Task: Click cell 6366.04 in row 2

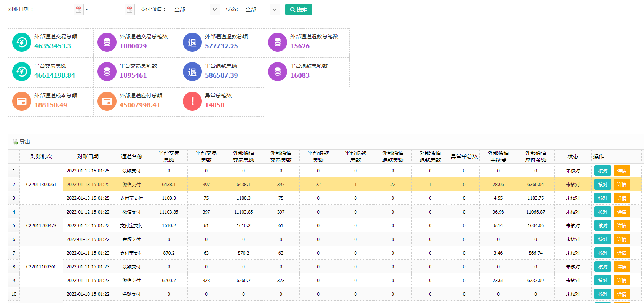Action: tap(535, 184)
